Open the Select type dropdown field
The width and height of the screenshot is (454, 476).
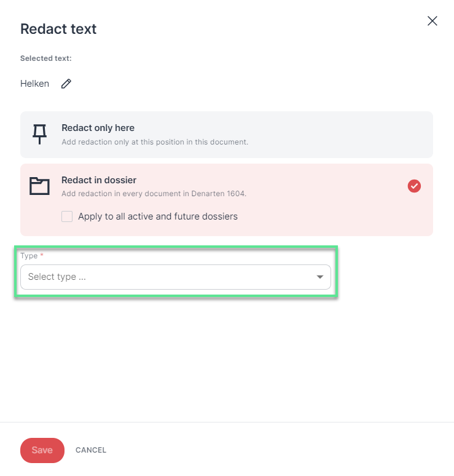pos(175,277)
